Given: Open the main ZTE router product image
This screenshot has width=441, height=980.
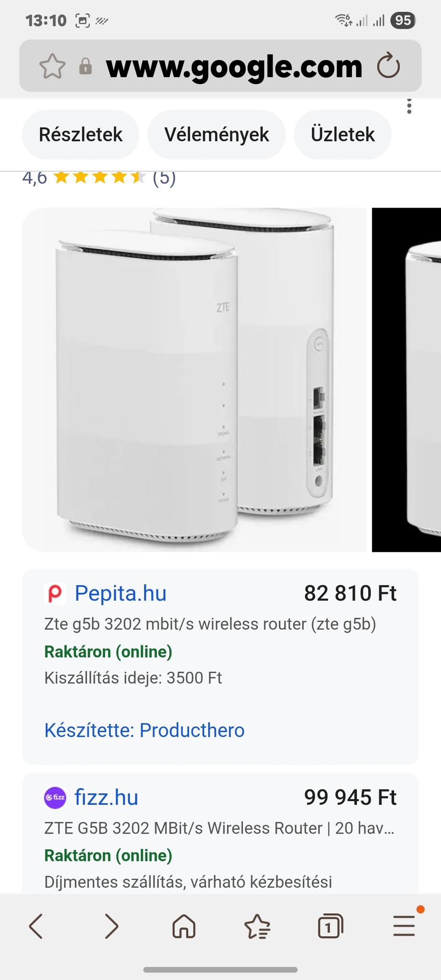Looking at the screenshot, I should tap(194, 379).
